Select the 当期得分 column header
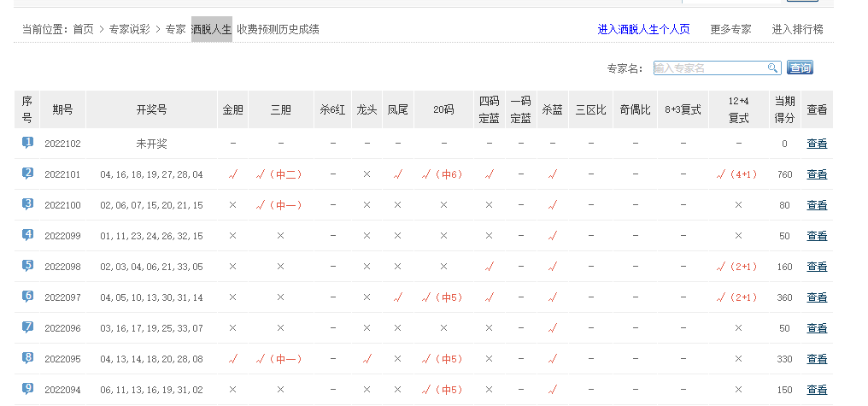The width and height of the screenshot is (868, 406). tap(783, 109)
